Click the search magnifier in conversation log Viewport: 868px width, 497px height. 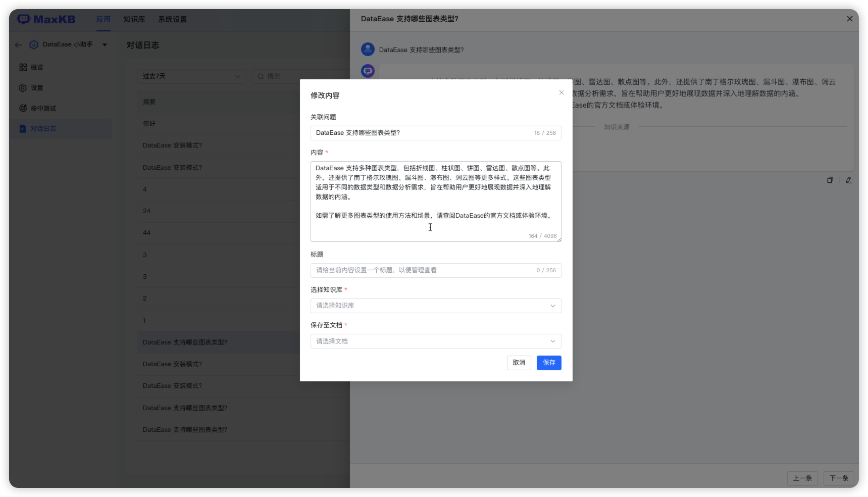pyautogui.click(x=261, y=76)
